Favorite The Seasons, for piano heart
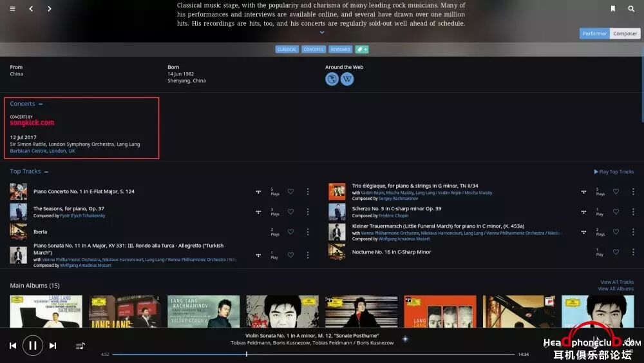Viewport: 644px width, 363px height. 290,211
